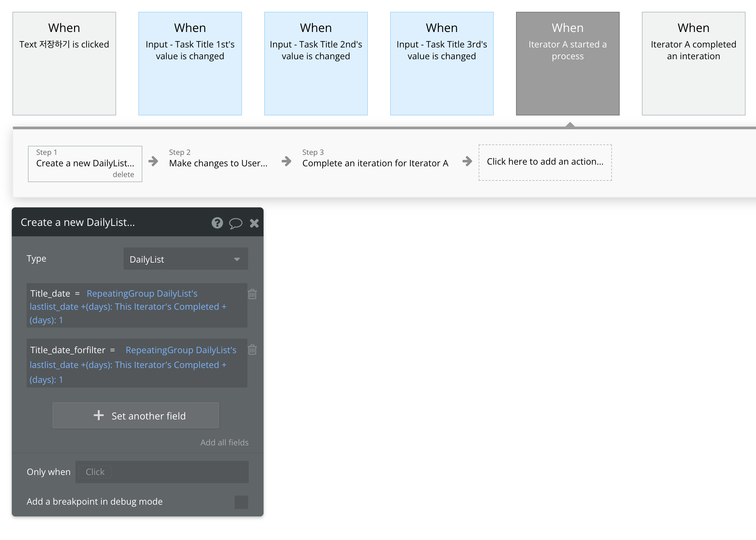
Task: Open the Iterator A completed an interation event
Action: 693,63
